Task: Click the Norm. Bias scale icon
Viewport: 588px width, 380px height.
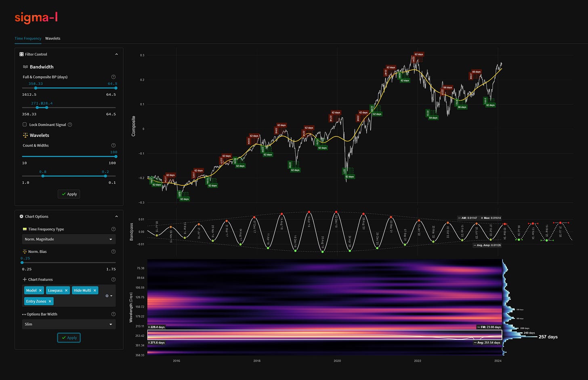Action: [x=25, y=252]
